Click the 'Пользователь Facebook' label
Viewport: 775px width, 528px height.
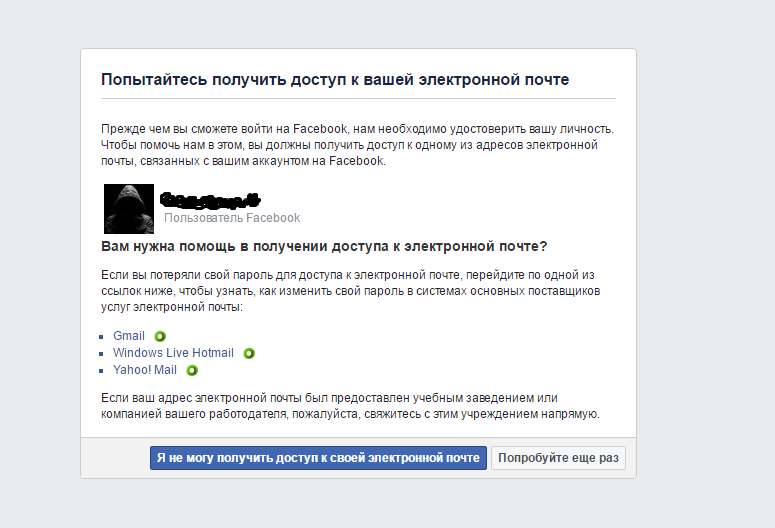[x=232, y=218]
